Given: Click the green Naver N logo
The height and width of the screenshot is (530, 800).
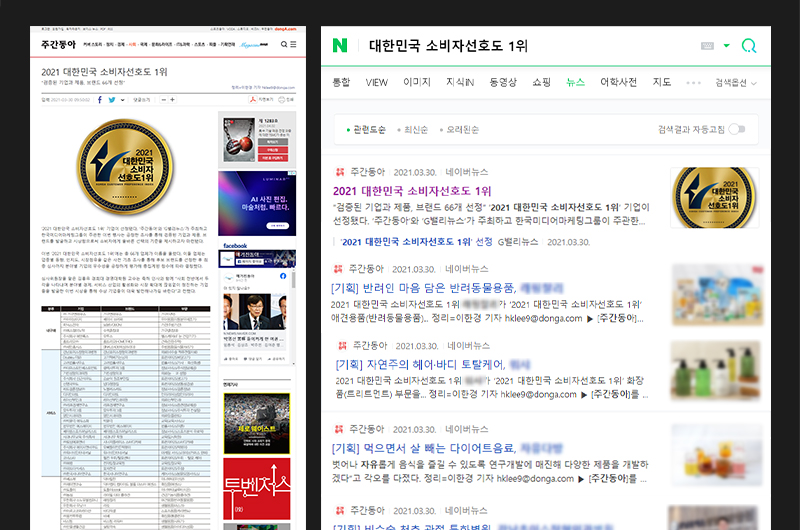Looking at the screenshot, I should coord(340,45).
